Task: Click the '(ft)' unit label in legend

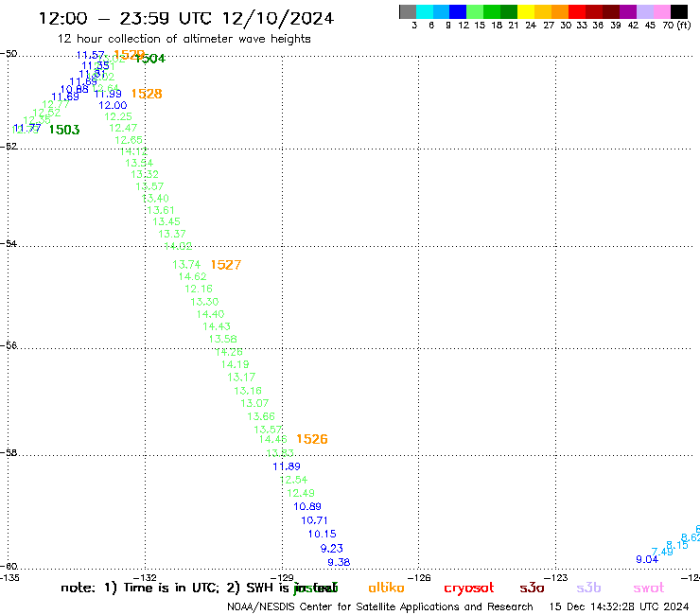Action: point(684,26)
